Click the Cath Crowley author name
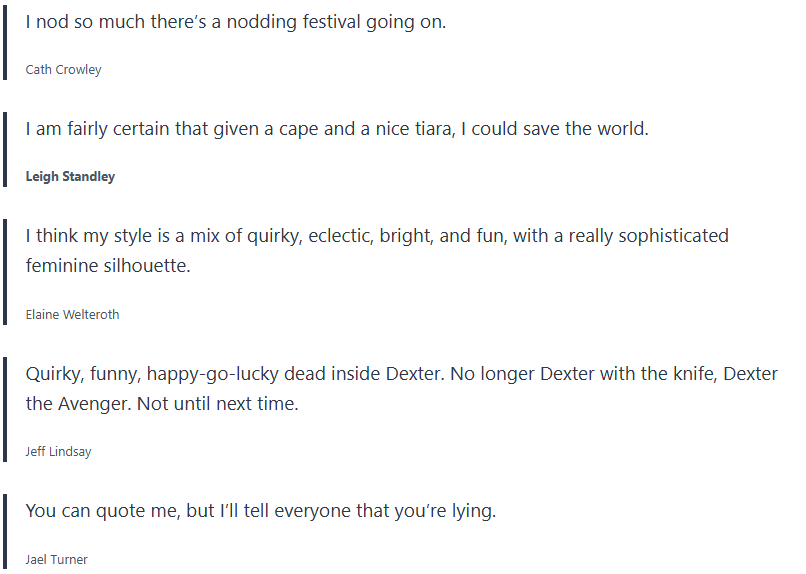 (63, 70)
